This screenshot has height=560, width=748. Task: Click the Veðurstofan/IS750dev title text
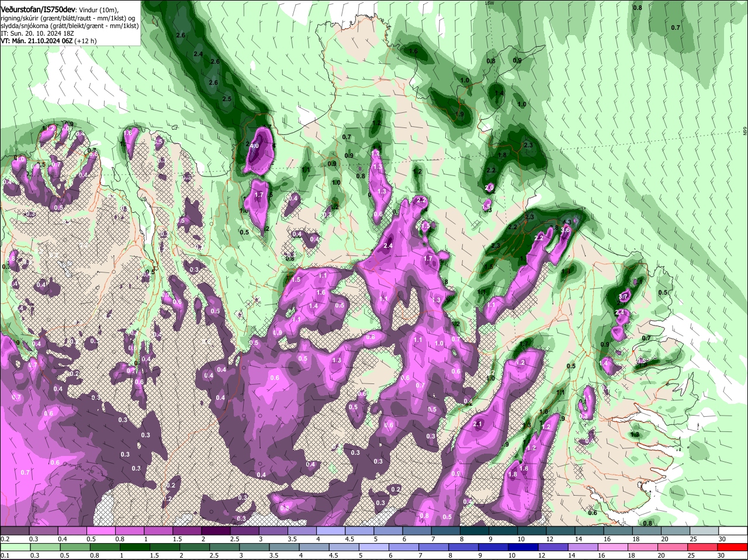click(x=38, y=10)
